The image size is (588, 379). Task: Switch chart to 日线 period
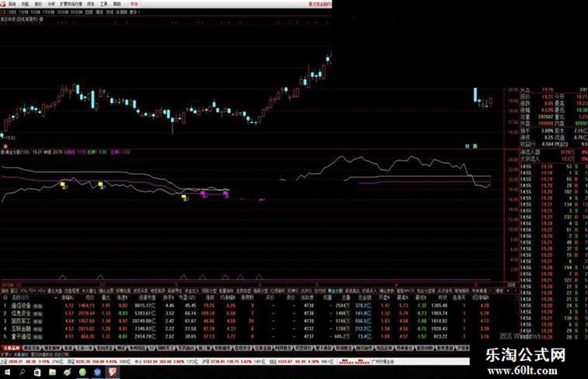89,12
